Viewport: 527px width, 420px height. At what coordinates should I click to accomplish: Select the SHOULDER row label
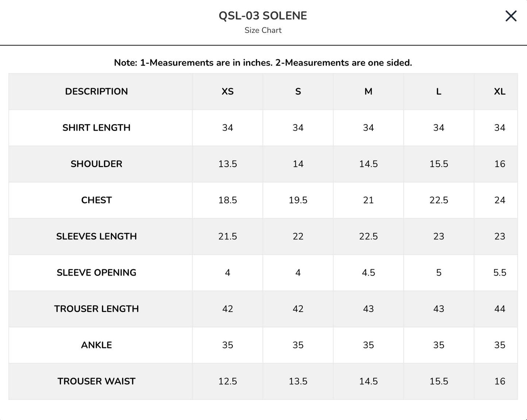pyautogui.click(x=96, y=164)
